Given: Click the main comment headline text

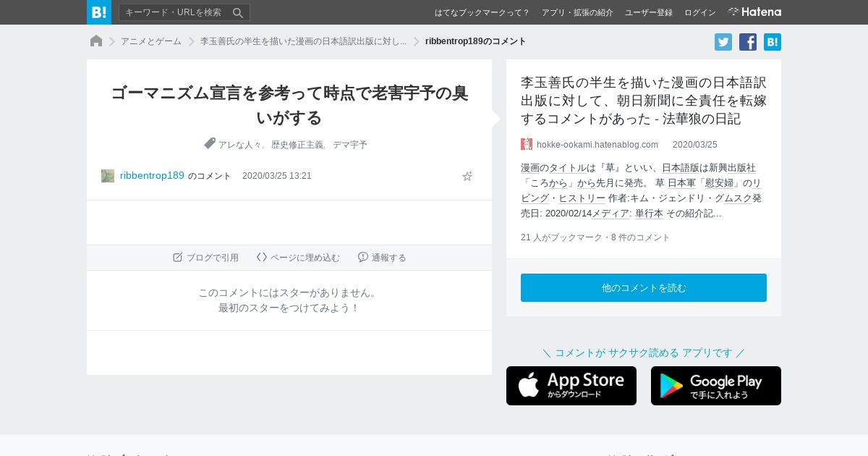Looking at the screenshot, I should [289, 105].
